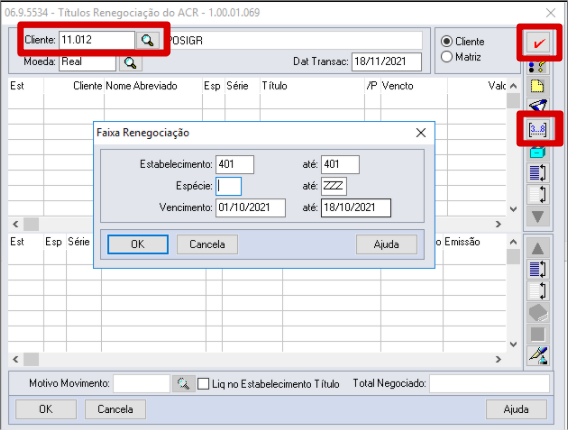Click Cancela at bottom of main window
Viewport: 568px width, 430px height.
pyautogui.click(x=115, y=409)
